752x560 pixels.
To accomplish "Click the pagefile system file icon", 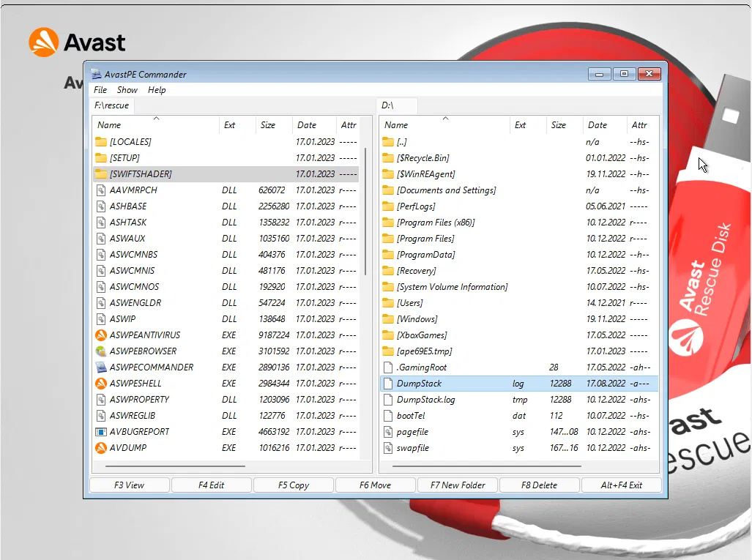I will (x=388, y=432).
